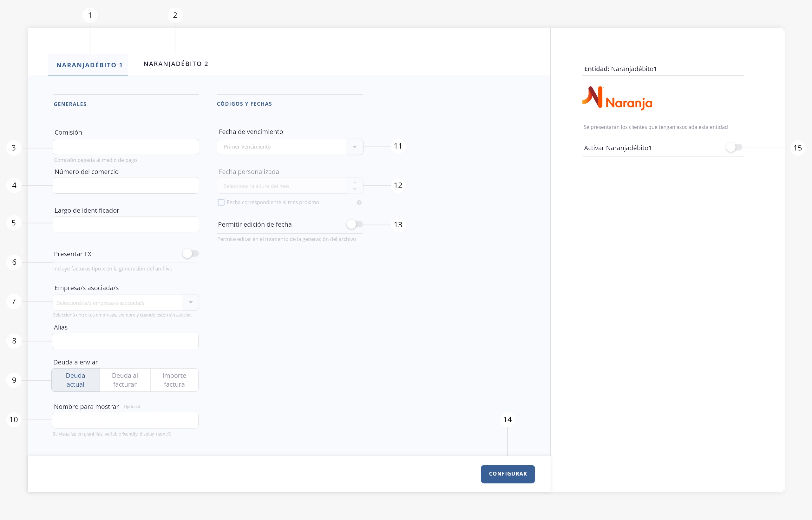This screenshot has height=520, width=812.
Task: Click the Nombre para mostrar field
Action: [x=125, y=420]
